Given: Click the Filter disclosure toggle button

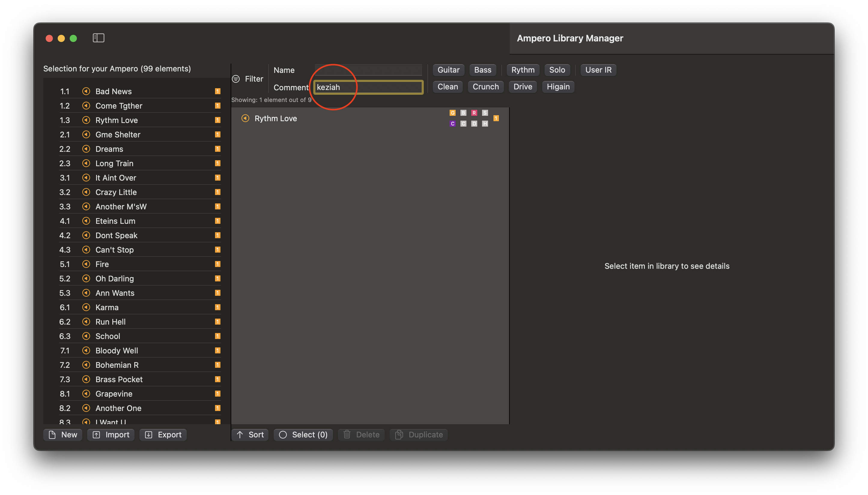Looking at the screenshot, I should [237, 79].
